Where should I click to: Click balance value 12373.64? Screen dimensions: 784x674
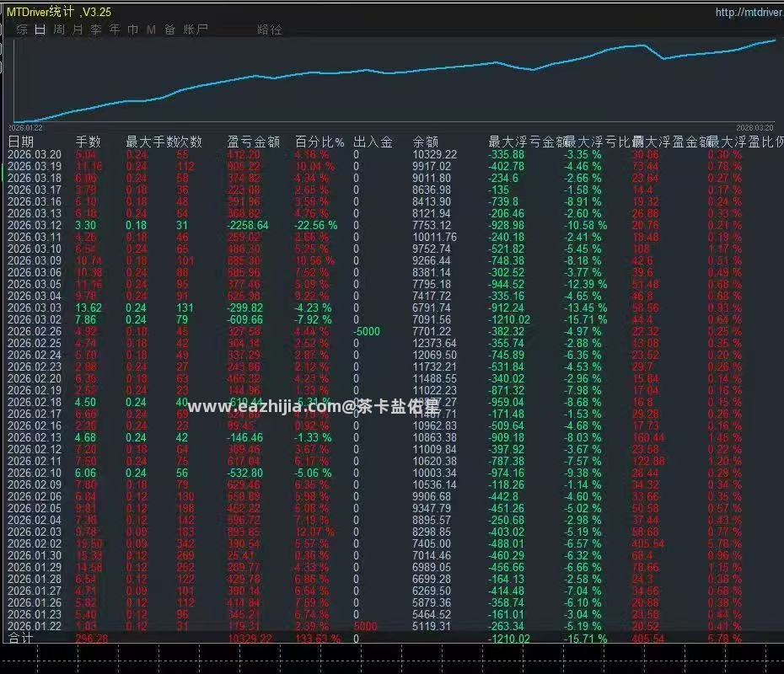(434, 343)
